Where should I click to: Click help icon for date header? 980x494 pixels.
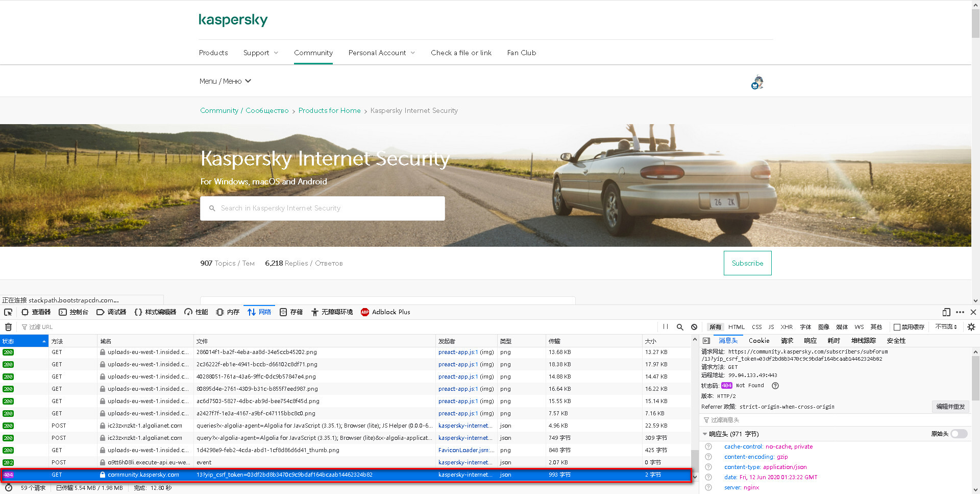click(708, 477)
